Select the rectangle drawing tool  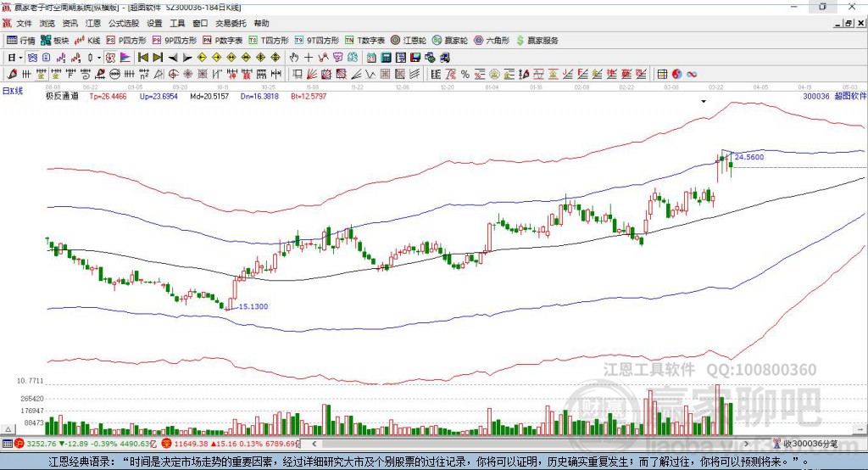(298, 75)
